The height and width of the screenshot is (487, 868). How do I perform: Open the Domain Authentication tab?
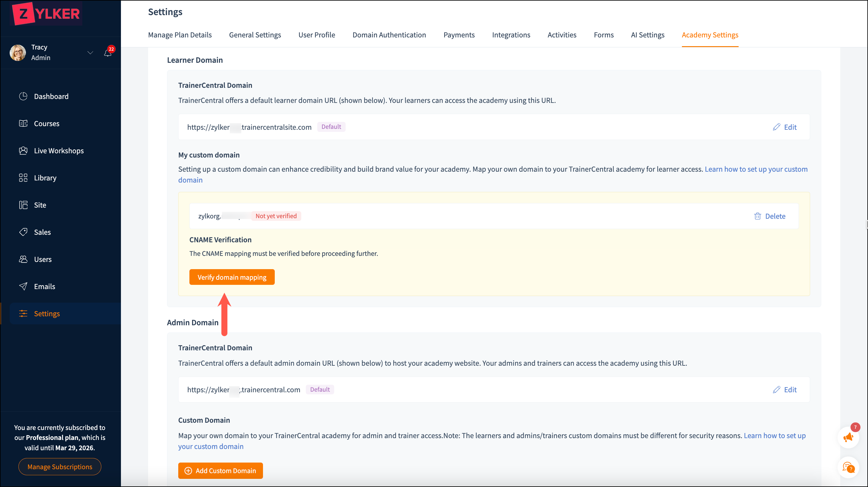coord(389,35)
